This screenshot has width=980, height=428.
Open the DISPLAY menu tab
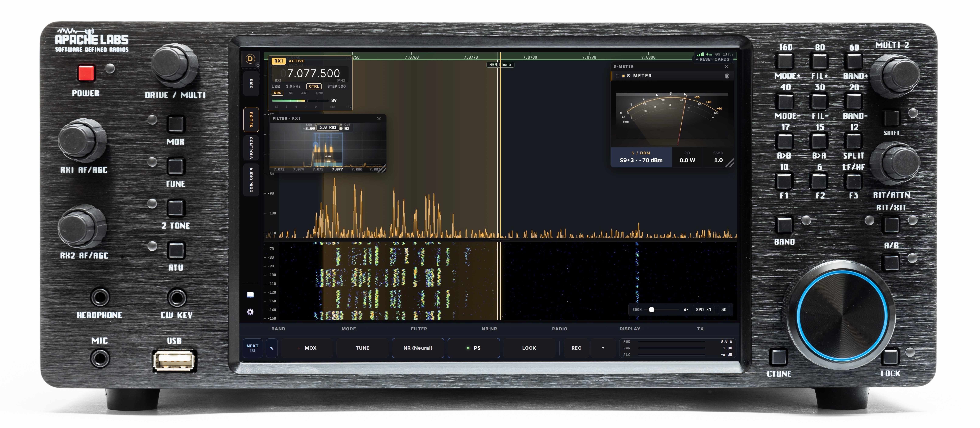point(630,329)
